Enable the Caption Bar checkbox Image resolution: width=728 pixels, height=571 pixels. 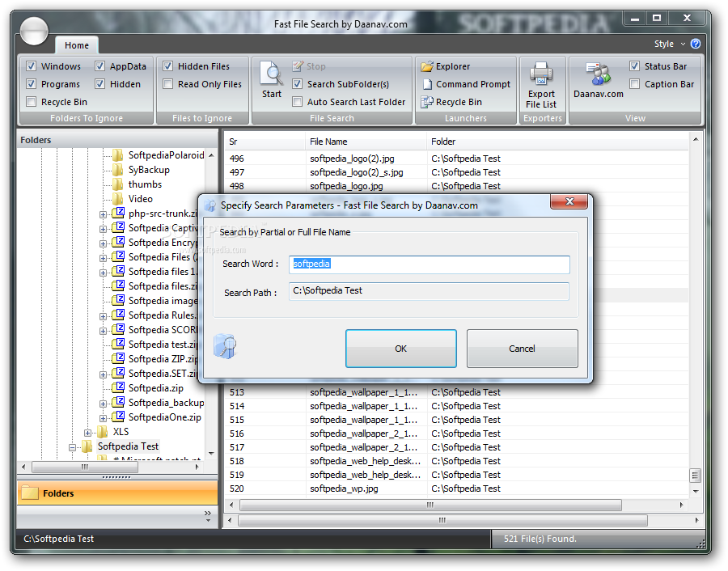click(635, 84)
